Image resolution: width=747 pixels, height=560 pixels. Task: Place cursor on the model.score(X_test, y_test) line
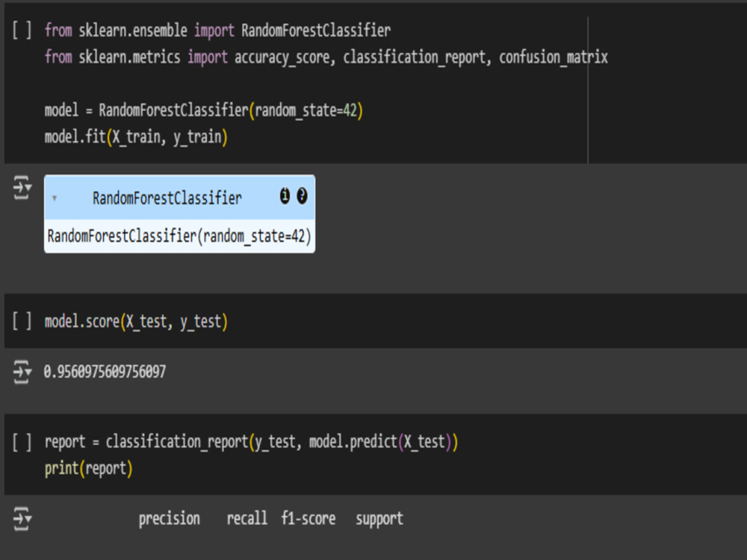coord(136,322)
